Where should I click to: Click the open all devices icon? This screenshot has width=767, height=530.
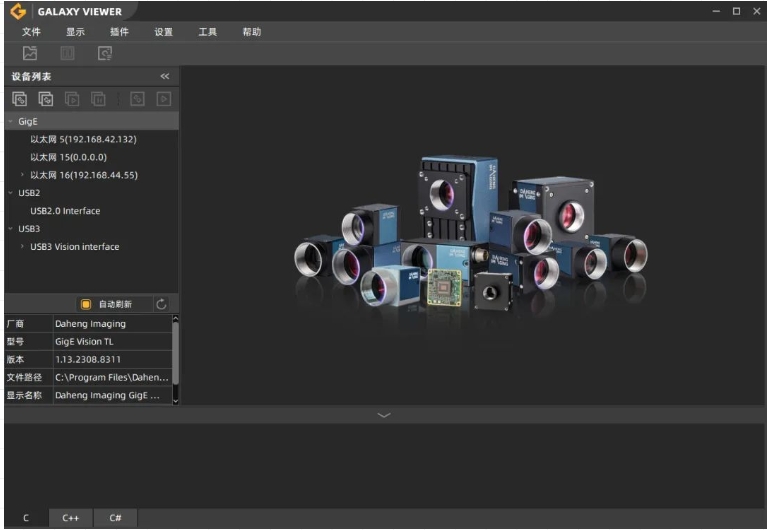(20, 99)
